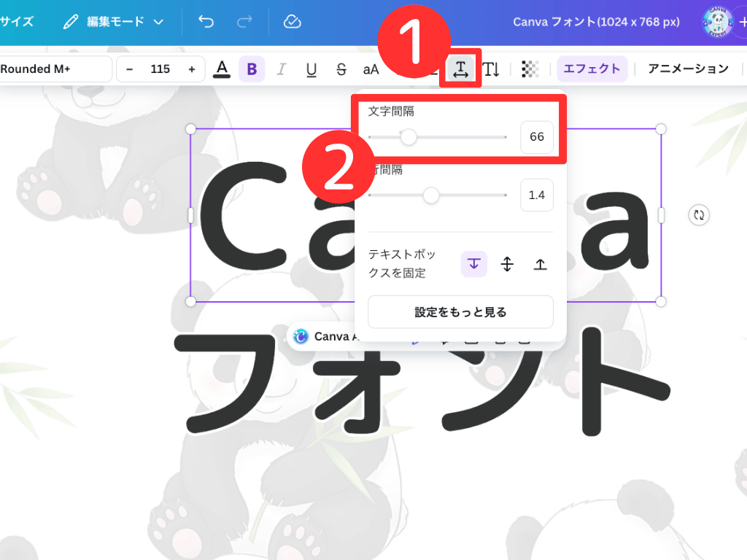Click the 設定をもっと見る button
This screenshot has height=560, width=747.
point(460,311)
